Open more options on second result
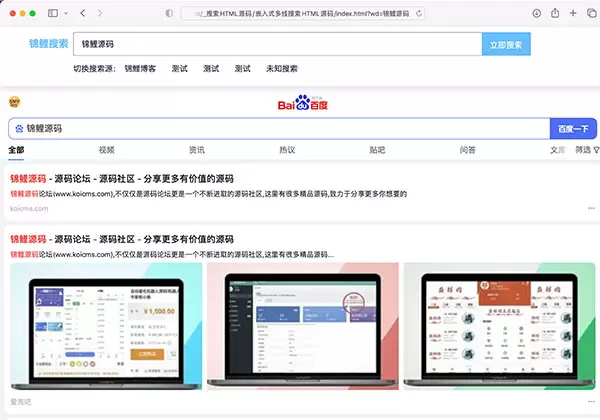The height and width of the screenshot is (420, 600). 591,402
